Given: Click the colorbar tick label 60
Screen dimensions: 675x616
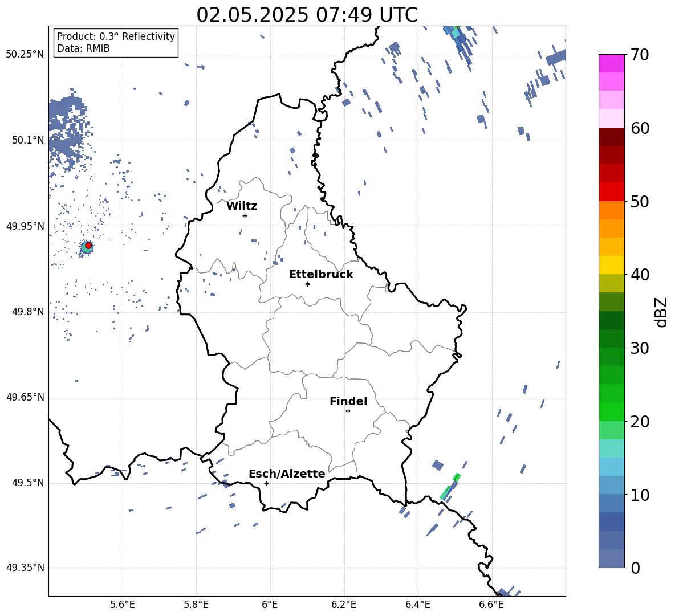Looking at the screenshot, I should (640, 128).
